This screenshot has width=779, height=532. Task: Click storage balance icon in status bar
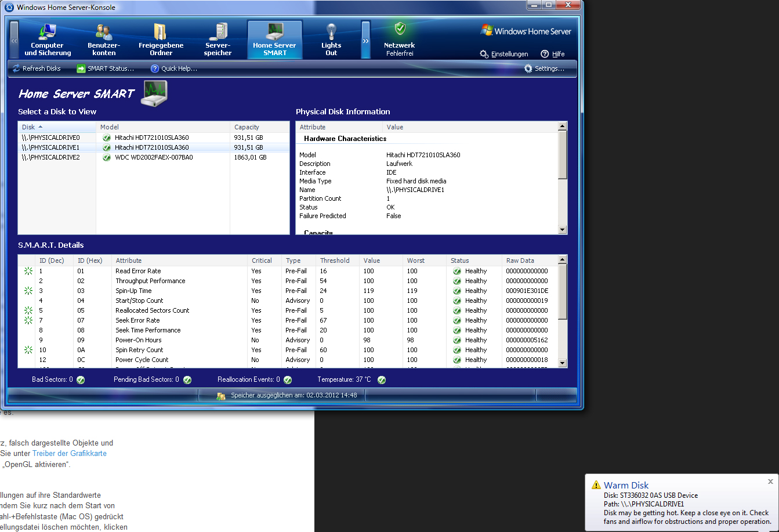coord(220,396)
